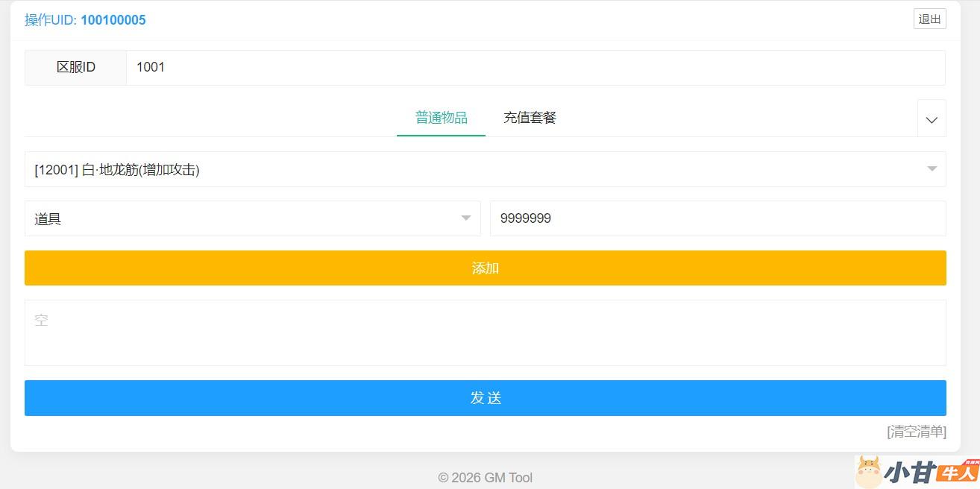Open the 道具 type dropdown
This screenshot has width=980, height=489.
(246, 219)
